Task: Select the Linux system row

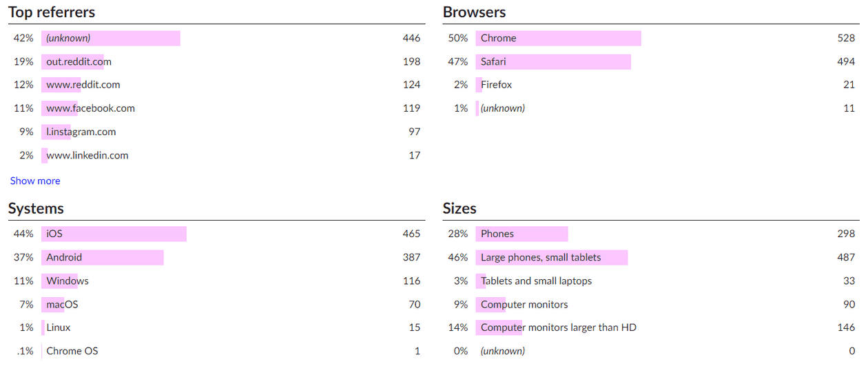Action: (x=59, y=327)
